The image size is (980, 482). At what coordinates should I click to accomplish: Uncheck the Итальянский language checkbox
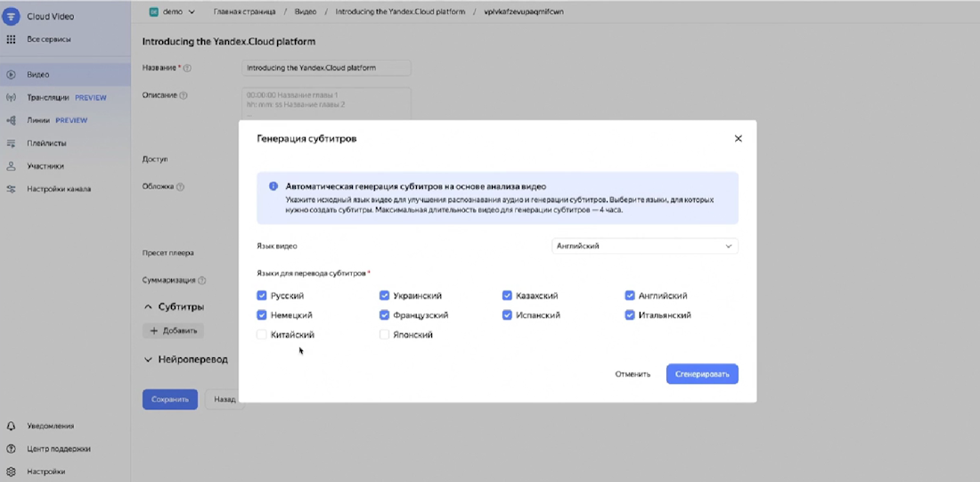click(630, 315)
